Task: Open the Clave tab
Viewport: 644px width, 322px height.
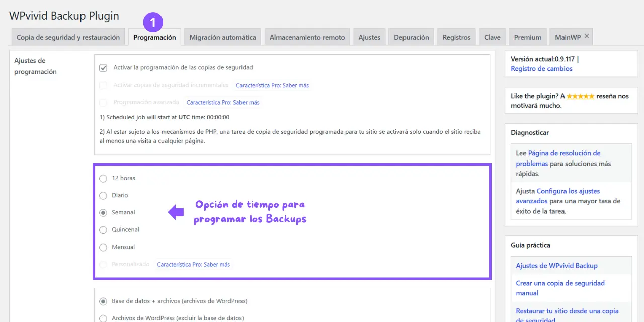Action: point(492,37)
